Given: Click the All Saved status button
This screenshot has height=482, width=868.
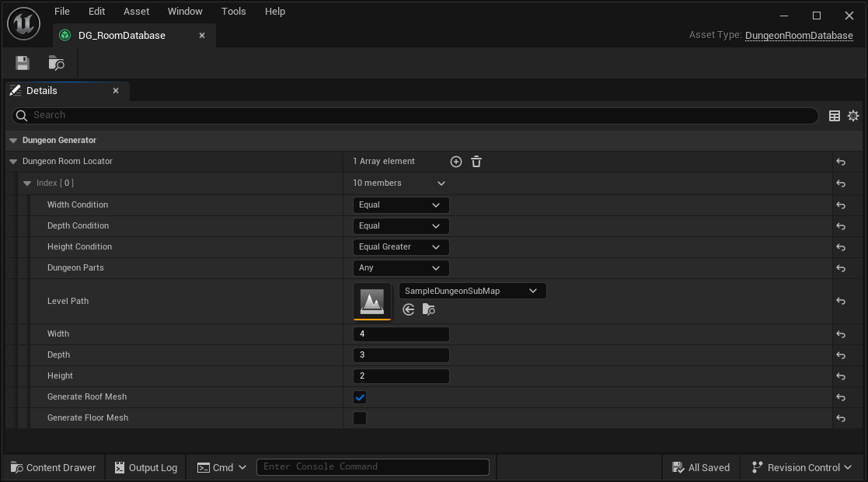Looking at the screenshot, I should click(701, 467).
